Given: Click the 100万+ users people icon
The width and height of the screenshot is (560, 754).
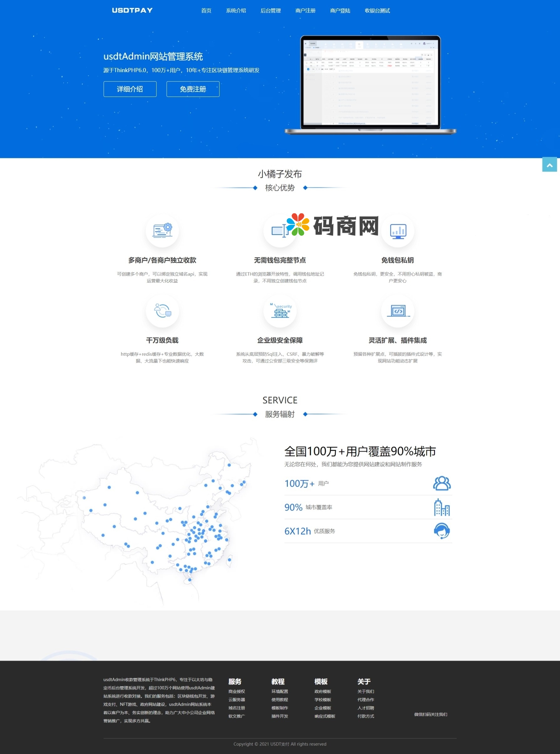Looking at the screenshot, I should click(441, 483).
